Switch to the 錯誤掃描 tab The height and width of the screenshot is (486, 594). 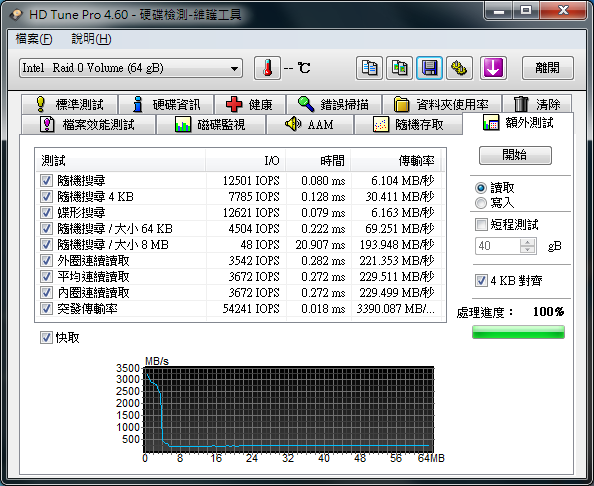tap(334, 104)
